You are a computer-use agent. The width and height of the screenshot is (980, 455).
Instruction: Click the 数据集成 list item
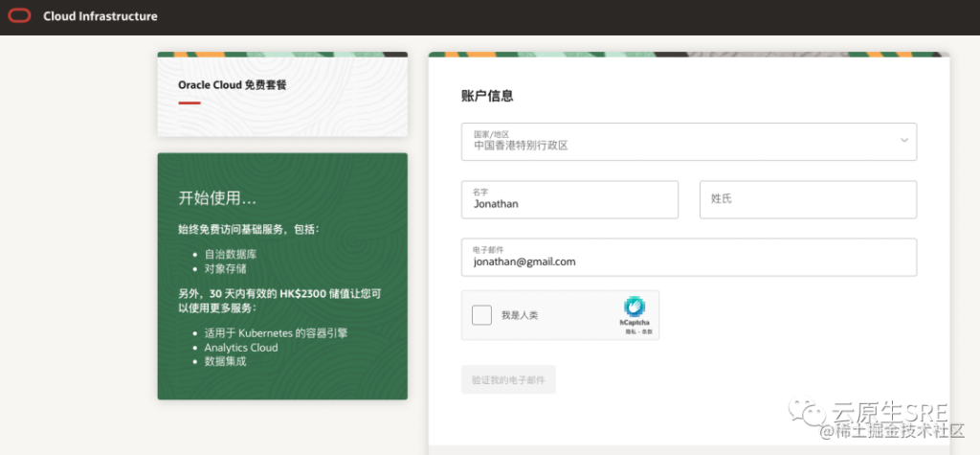coord(225,361)
